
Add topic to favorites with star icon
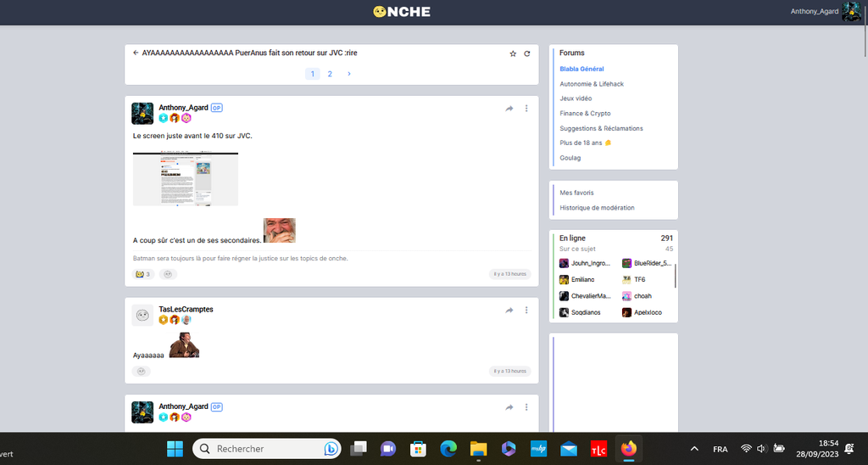coord(513,53)
